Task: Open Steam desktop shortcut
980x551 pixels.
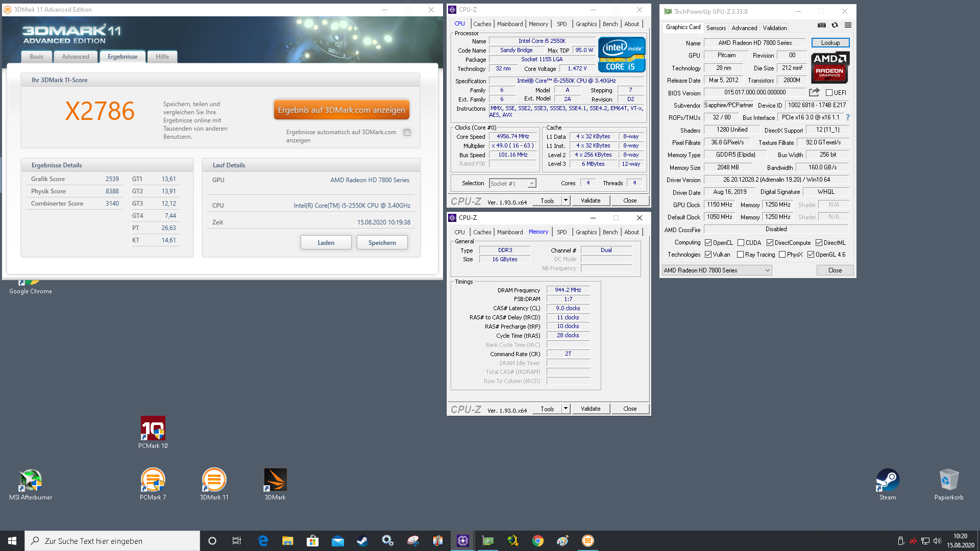Action: pos(888,485)
